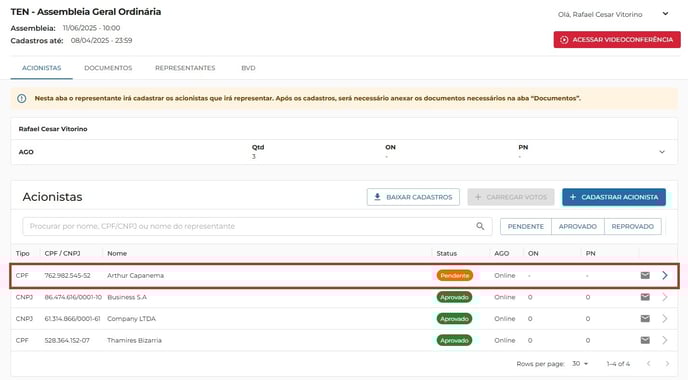Open the user menu arrow beside Rafael Cesar Vitorino
Image resolution: width=688 pixels, height=380 pixels.
point(666,14)
